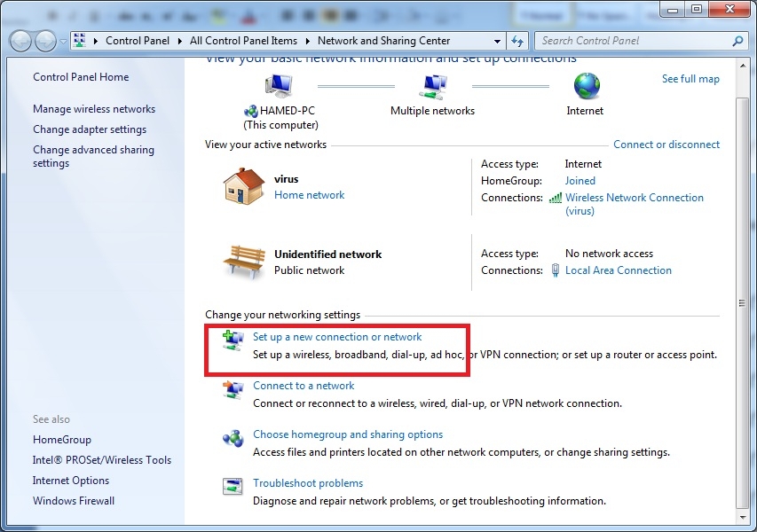Click the magnifier search icon
Viewport: 757px width, 532px height.
[x=737, y=42]
